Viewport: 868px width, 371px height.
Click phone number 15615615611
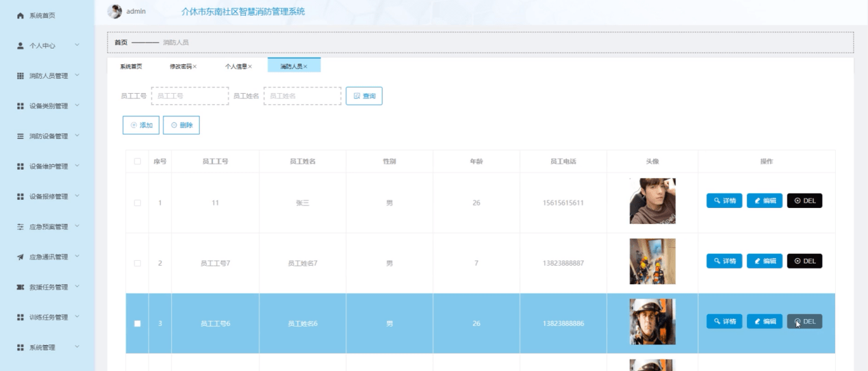coord(563,203)
